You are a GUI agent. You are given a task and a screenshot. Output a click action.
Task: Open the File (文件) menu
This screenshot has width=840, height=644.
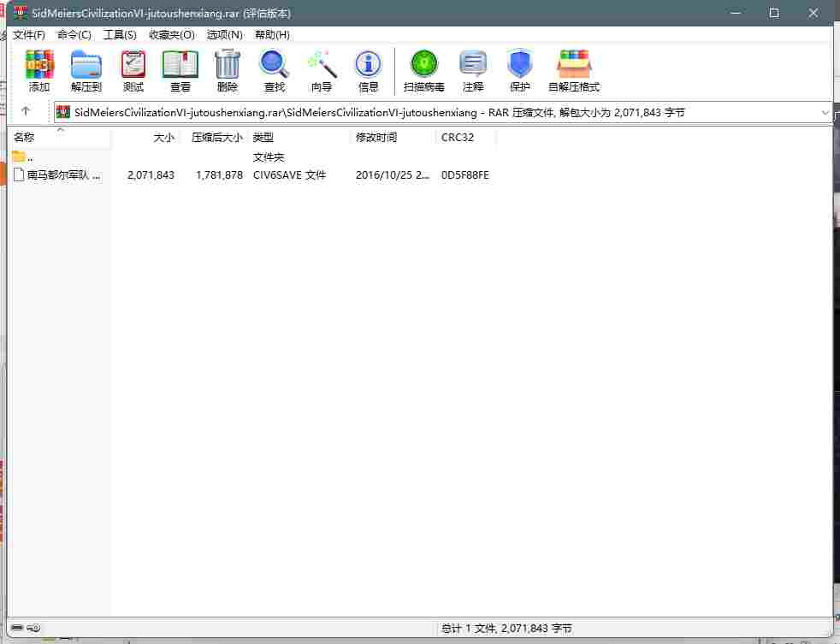coord(29,35)
